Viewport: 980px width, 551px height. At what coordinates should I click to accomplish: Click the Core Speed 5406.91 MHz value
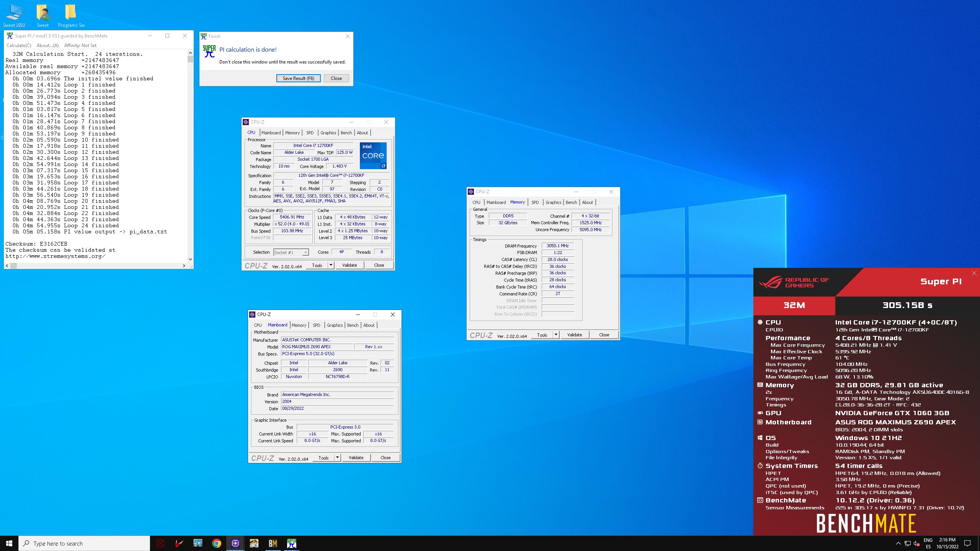pyautogui.click(x=292, y=217)
